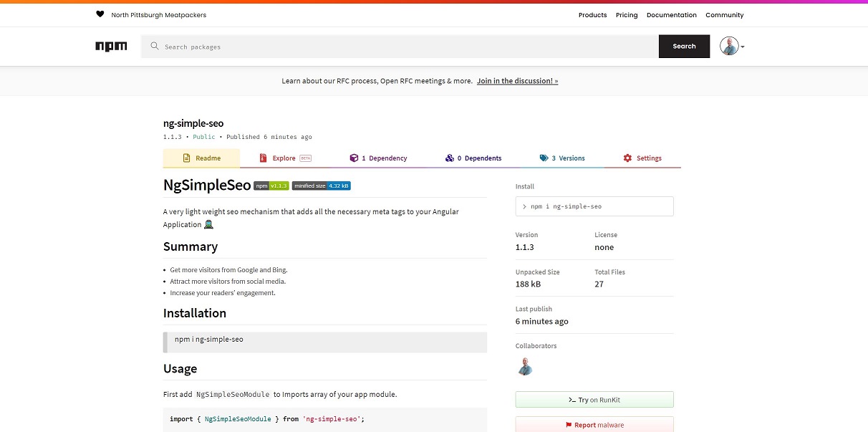Click the BETA label on Explore tab
The image size is (868, 432).
point(306,158)
